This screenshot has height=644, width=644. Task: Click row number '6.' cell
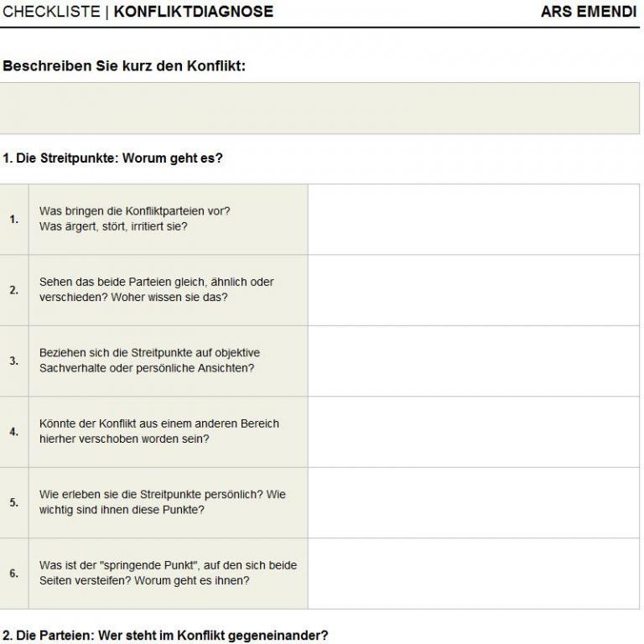tap(14, 574)
